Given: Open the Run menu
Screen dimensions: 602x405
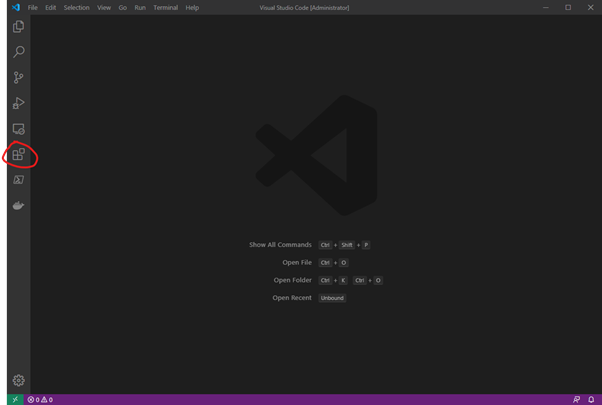Looking at the screenshot, I should pos(139,7).
